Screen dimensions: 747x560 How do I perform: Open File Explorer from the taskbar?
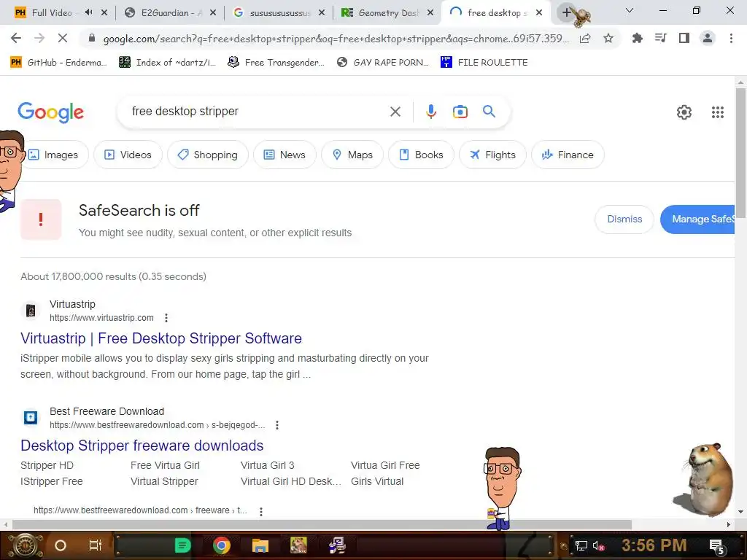(x=260, y=545)
